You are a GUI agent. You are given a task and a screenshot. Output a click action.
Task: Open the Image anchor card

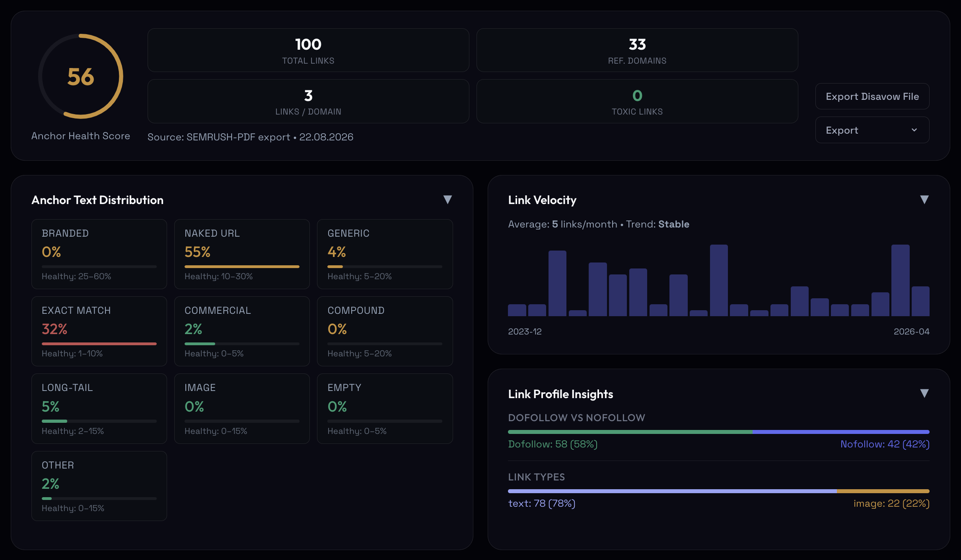242,408
